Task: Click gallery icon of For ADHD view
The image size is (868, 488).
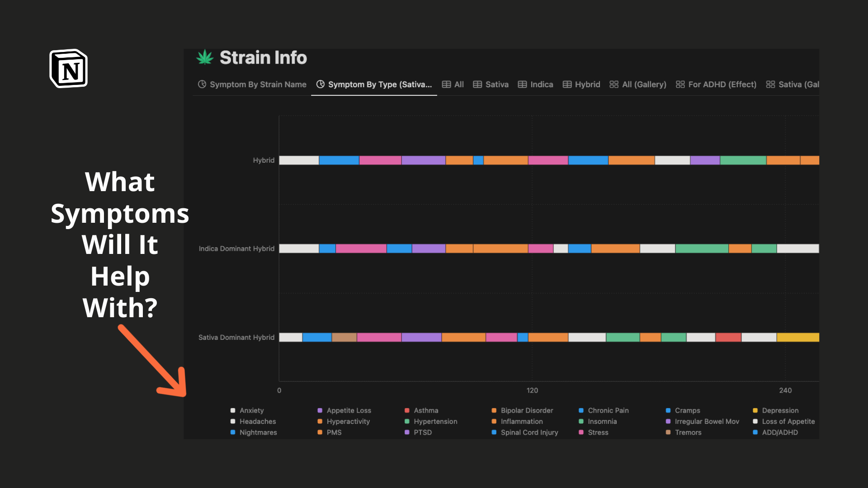Action: point(680,84)
